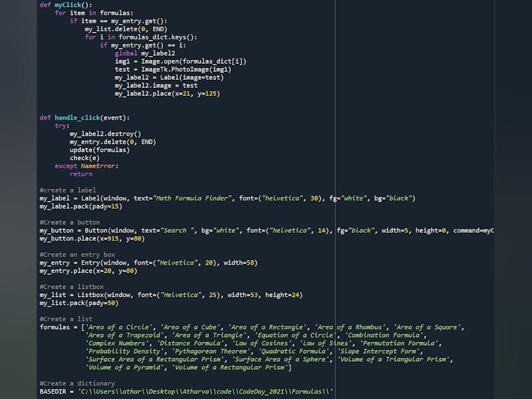The image size is (532, 399).
Task: Click the 'Search' string in my_button line
Action: pos(177,231)
